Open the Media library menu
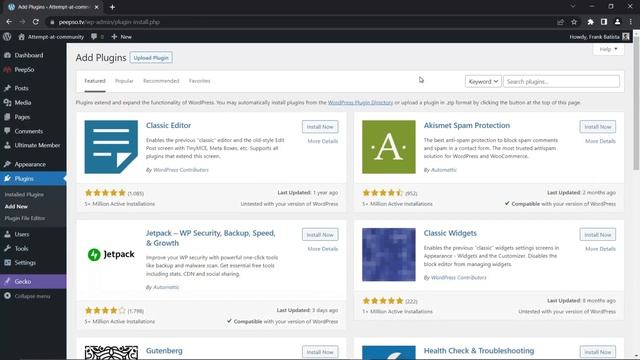The width and height of the screenshot is (640, 360). 22,102
